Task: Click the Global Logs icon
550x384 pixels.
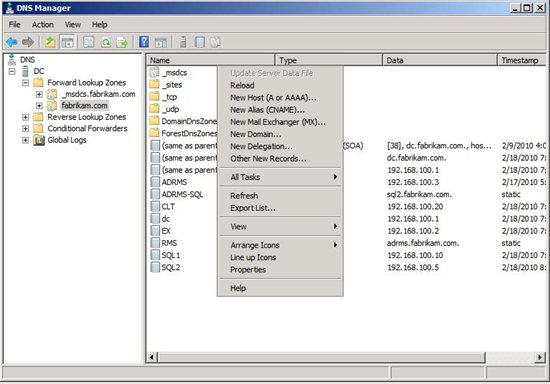Action: click(x=39, y=140)
